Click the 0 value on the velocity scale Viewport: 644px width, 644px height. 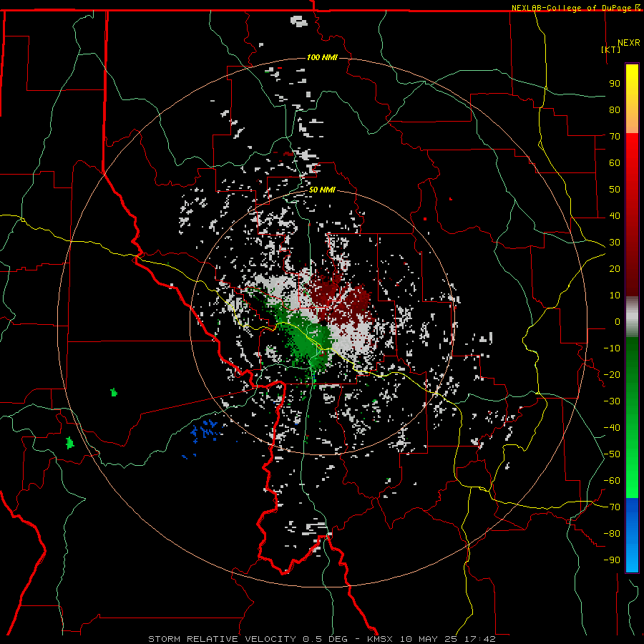click(x=618, y=321)
